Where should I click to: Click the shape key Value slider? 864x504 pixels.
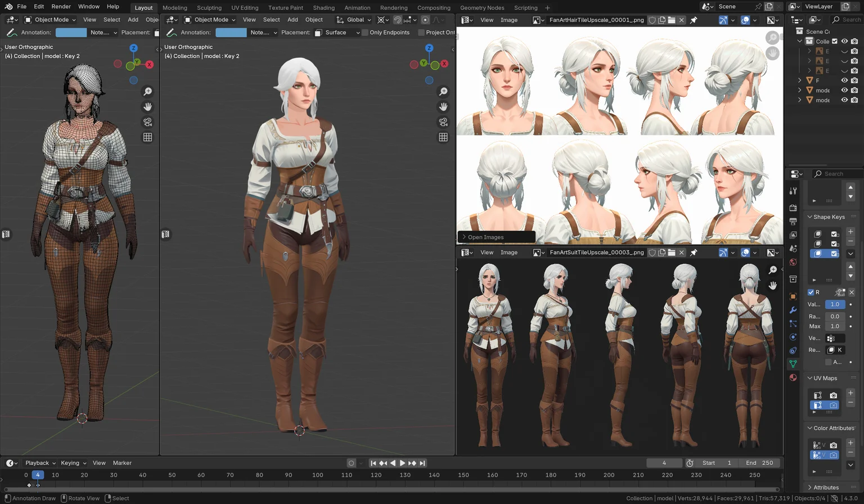tap(835, 304)
